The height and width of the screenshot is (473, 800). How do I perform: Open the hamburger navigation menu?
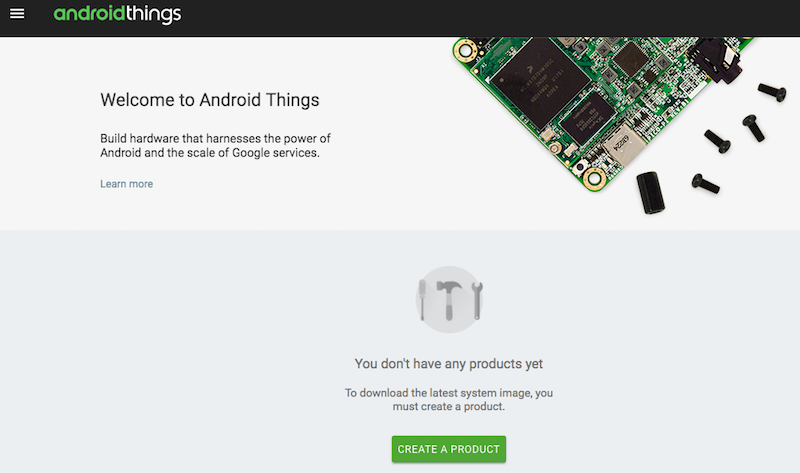(17, 14)
